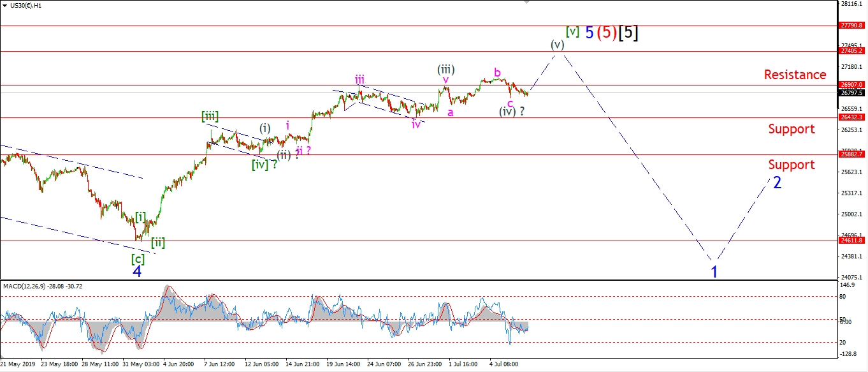Click the magenta iii wave label

pos(360,80)
